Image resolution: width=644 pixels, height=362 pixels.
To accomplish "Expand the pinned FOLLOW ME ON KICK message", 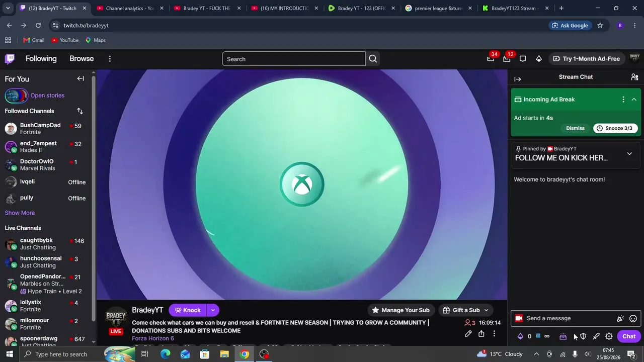I will click(629, 154).
